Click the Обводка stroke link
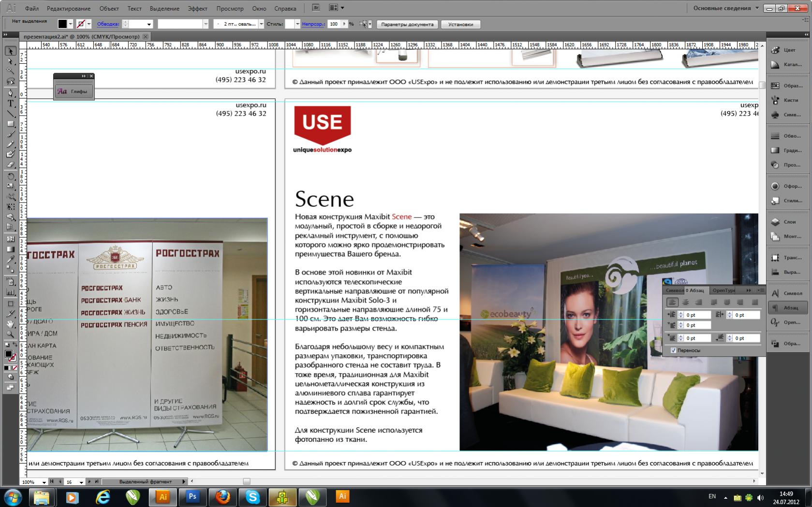The width and height of the screenshot is (812, 507). click(x=108, y=24)
